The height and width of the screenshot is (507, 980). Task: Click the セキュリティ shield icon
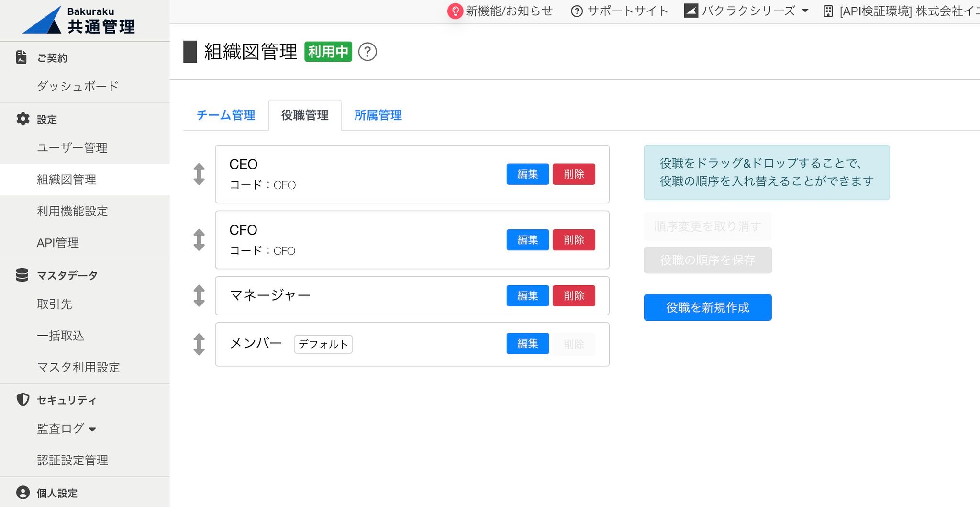(x=22, y=400)
